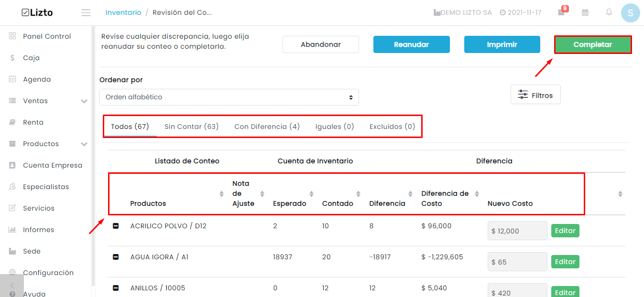Click the Nuevo Costo field showing $ 65
The height and width of the screenshot is (297, 644).
tap(517, 262)
